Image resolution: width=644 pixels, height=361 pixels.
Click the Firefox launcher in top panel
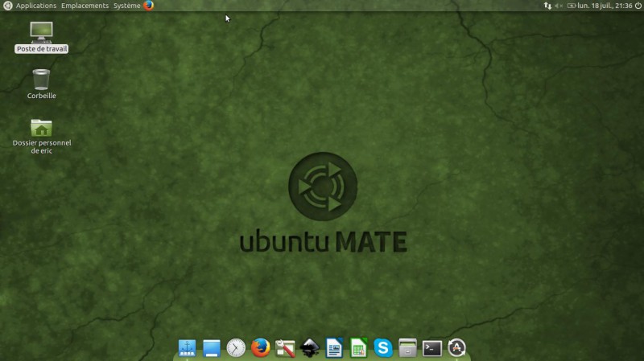point(149,6)
